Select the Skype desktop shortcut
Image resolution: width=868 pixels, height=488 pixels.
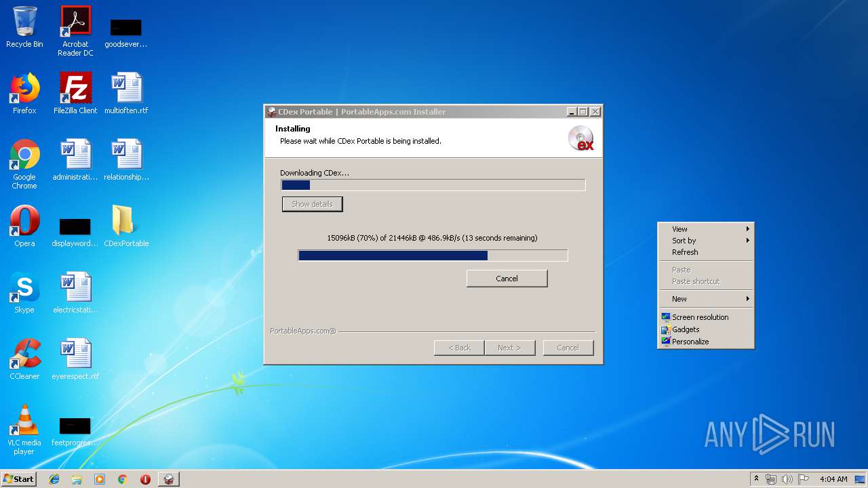pyautogui.click(x=24, y=293)
